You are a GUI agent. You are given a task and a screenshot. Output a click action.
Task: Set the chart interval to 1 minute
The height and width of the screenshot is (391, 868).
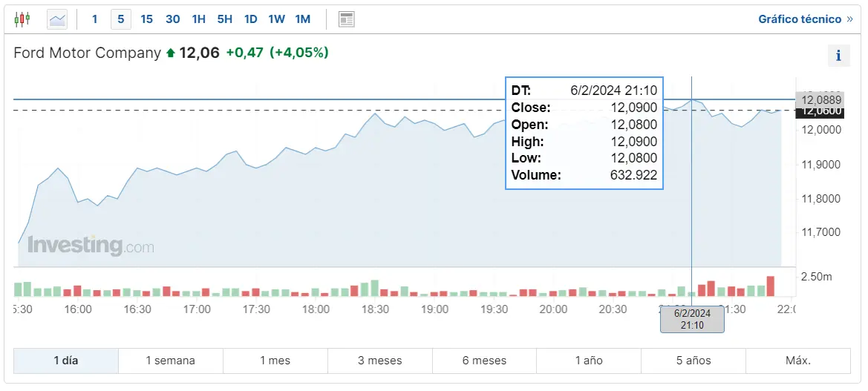tap(94, 19)
